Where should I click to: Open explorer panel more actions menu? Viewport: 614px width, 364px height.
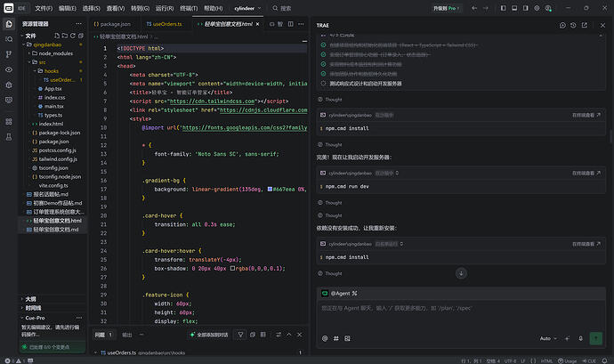78,24
